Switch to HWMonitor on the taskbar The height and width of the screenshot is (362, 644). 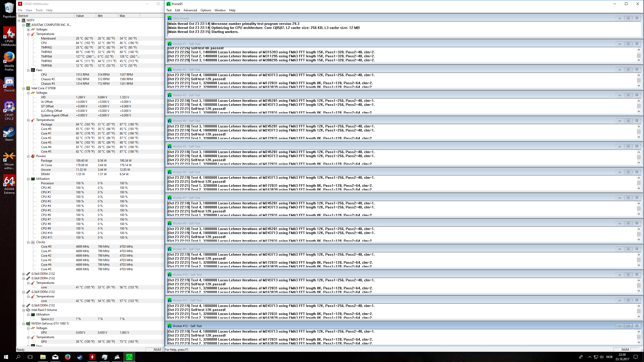coord(92,357)
